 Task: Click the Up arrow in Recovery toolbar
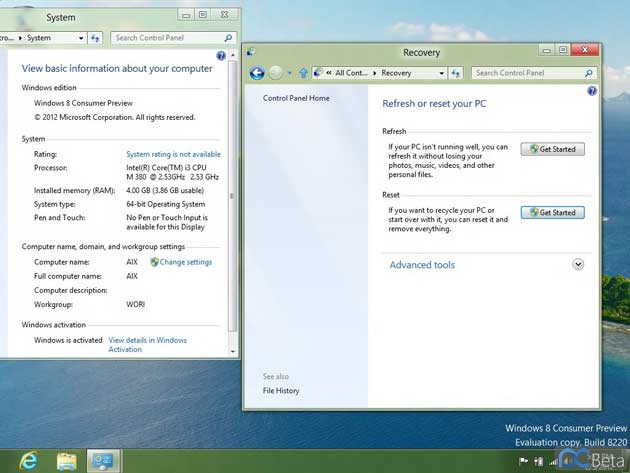303,73
